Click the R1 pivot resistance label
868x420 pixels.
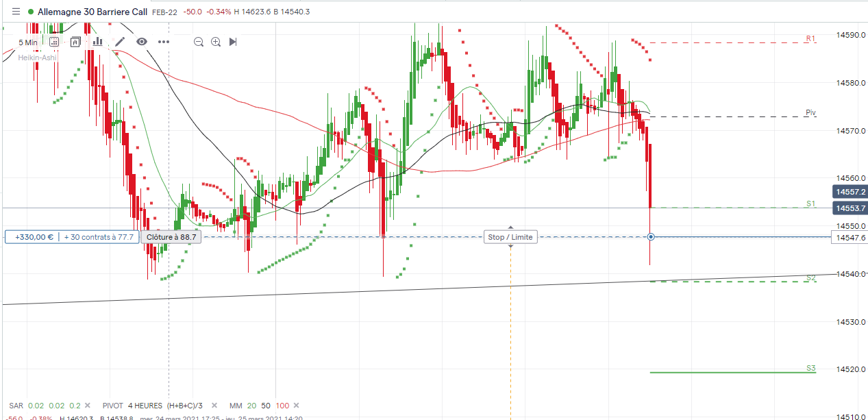(x=811, y=39)
